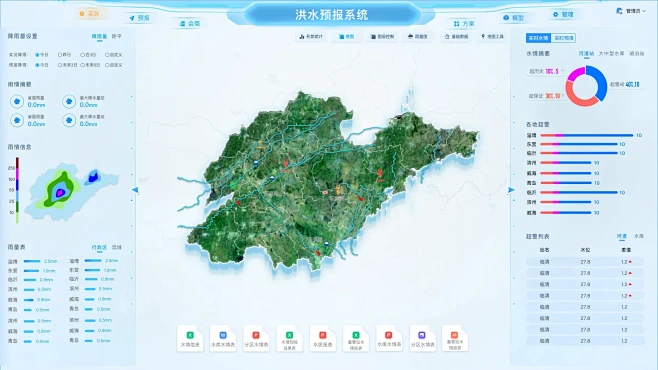
Task: Select 近3日 for 实况降雨
Action: click(x=88, y=55)
